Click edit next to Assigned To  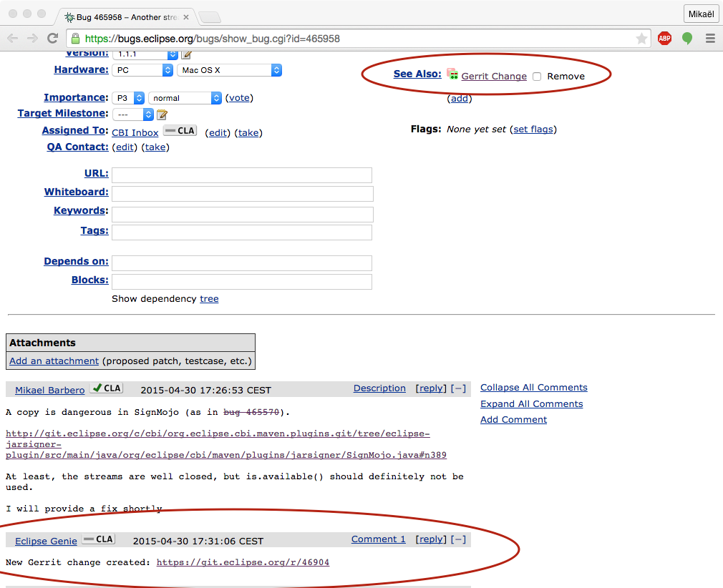coord(218,133)
